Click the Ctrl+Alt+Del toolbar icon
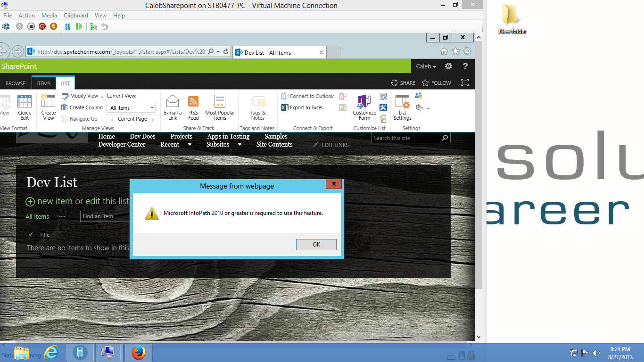The height and width of the screenshot is (362, 644). [6, 26]
